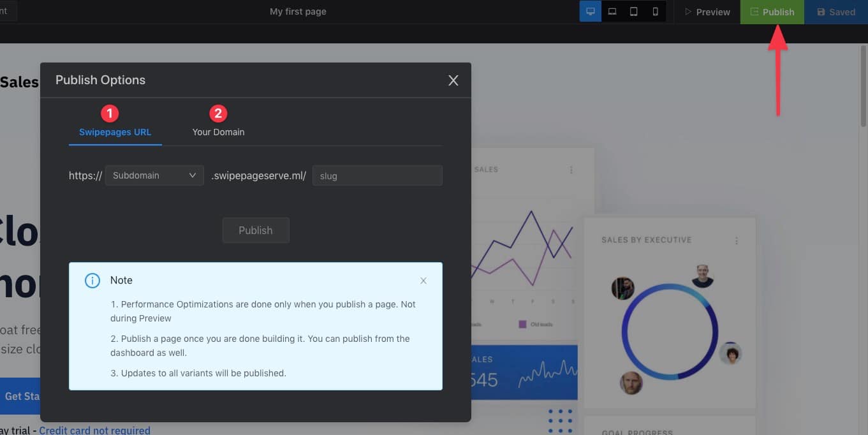868x435 pixels.
Task: Switch to mobile device view
Action: click(x=655, y=11)
